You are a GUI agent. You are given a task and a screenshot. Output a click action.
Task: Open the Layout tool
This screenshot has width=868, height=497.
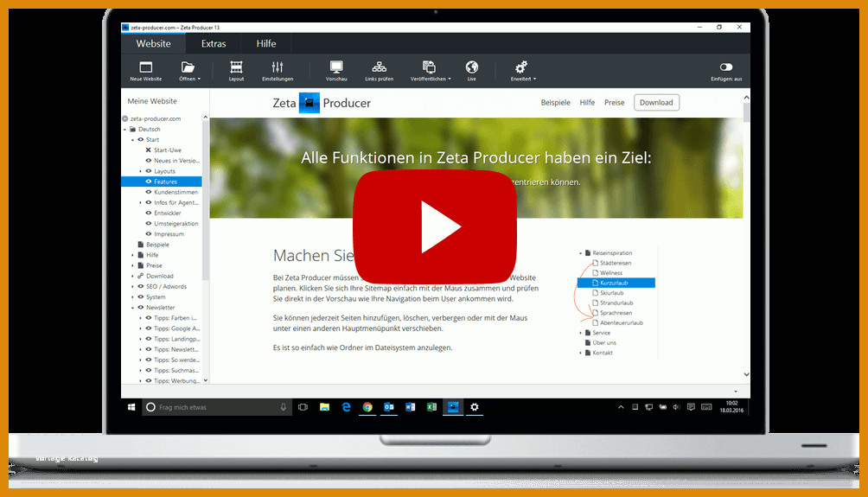pyautogui.click(x=236, y=71)
